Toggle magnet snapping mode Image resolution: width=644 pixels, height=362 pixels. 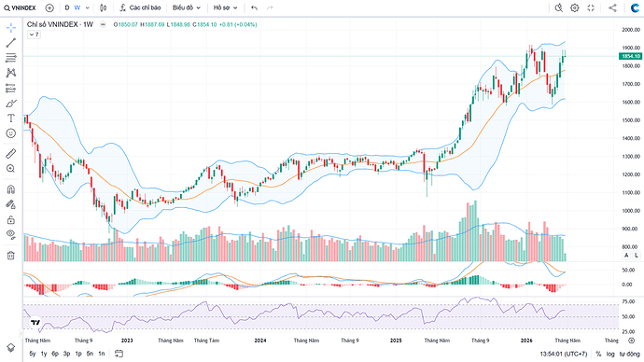pyautogui.click(x=11, y=189)
